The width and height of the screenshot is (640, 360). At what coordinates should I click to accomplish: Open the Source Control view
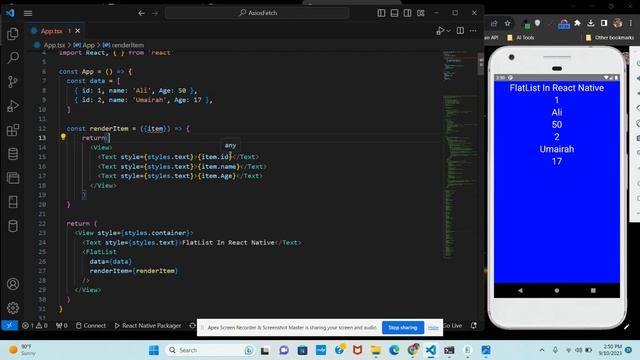tap(13, 82)
